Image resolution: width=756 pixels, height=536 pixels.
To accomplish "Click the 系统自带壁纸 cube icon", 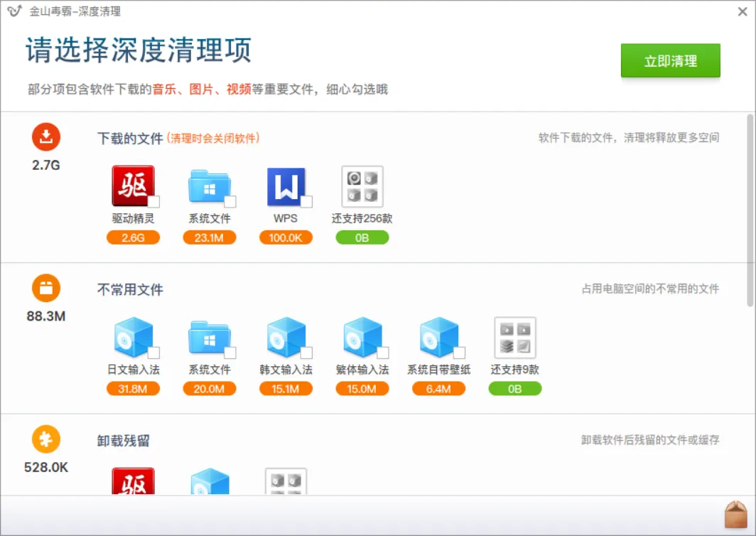I will click(x=439, y=337).
